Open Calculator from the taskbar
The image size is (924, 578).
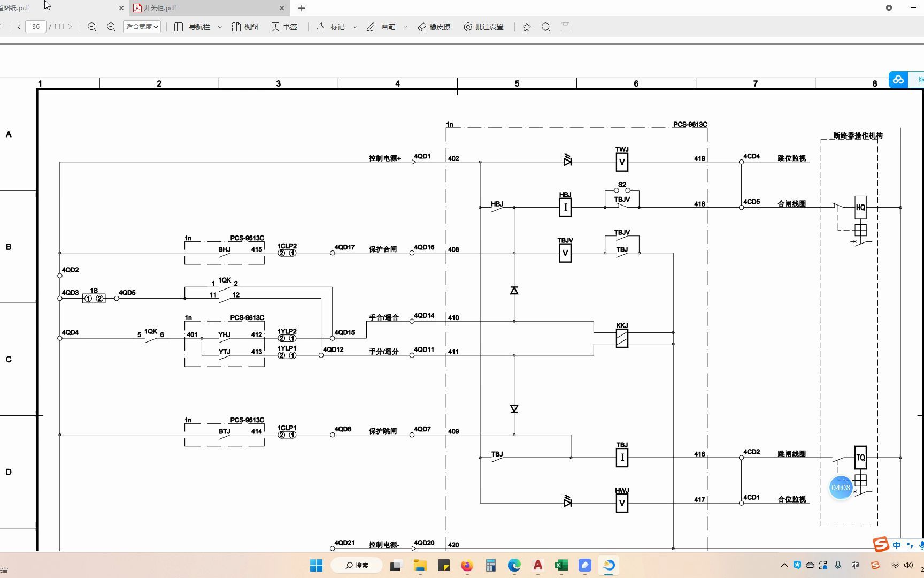[490, 565]
